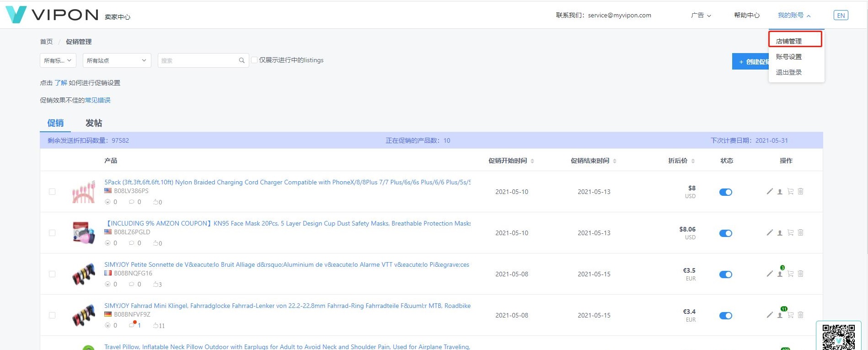The image size is (868, 350).
Task: Open user requests for B08LZ6PGLD promotion
Action: click(780, 232)
